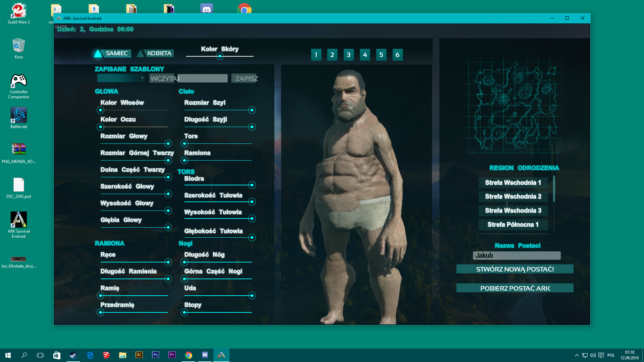Choose preset 5
Image resolution: width=644 pixels, height=362 pixels.
[381, 55]
